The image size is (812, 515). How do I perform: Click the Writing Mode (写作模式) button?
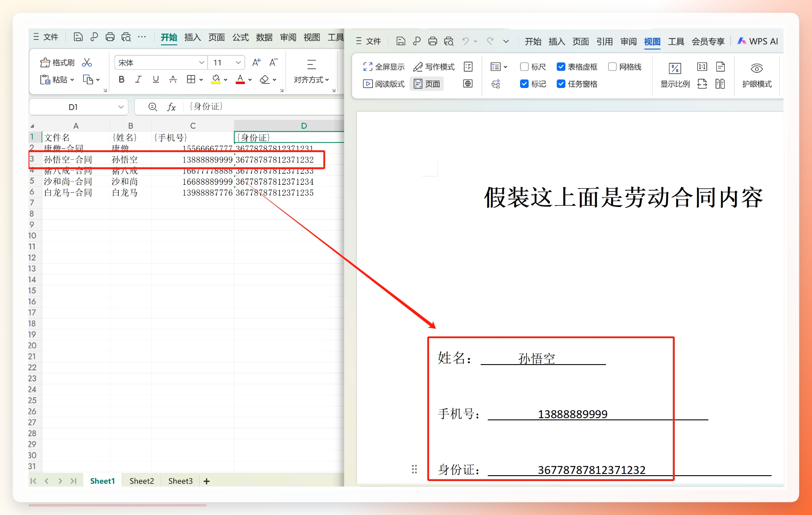point(434,67)
